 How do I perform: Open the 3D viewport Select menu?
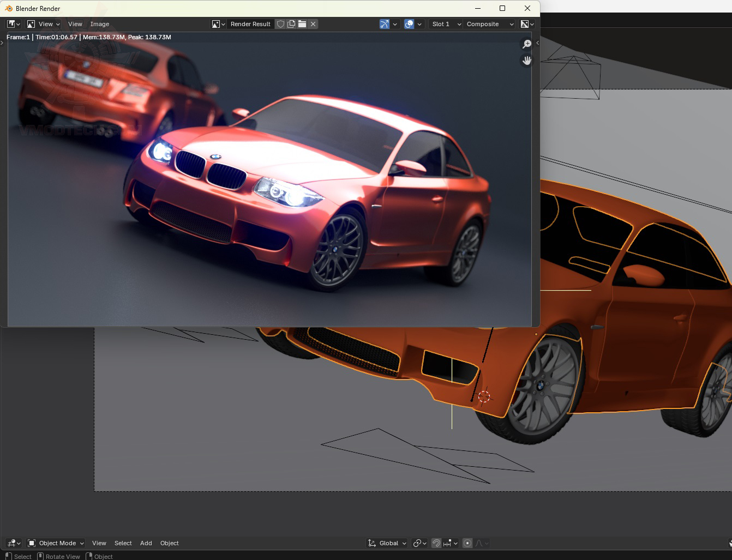coord(123,543)
